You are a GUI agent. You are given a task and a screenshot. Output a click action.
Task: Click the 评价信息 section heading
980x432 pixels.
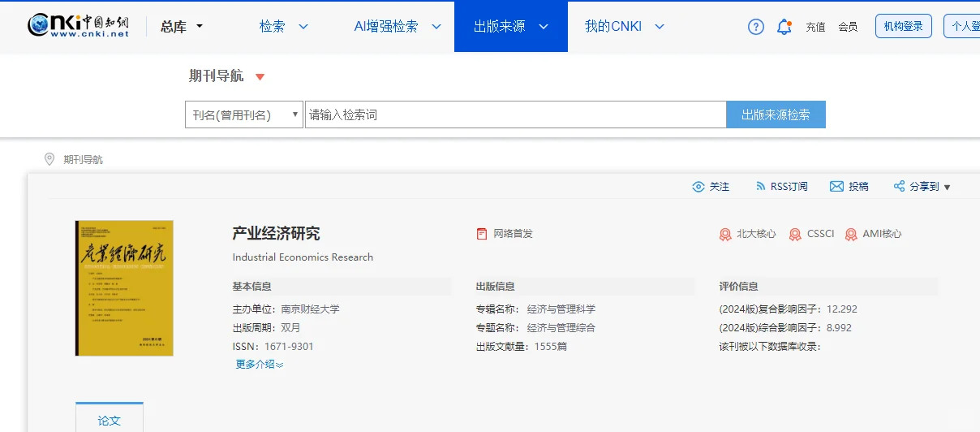click(x=738, y=287)
